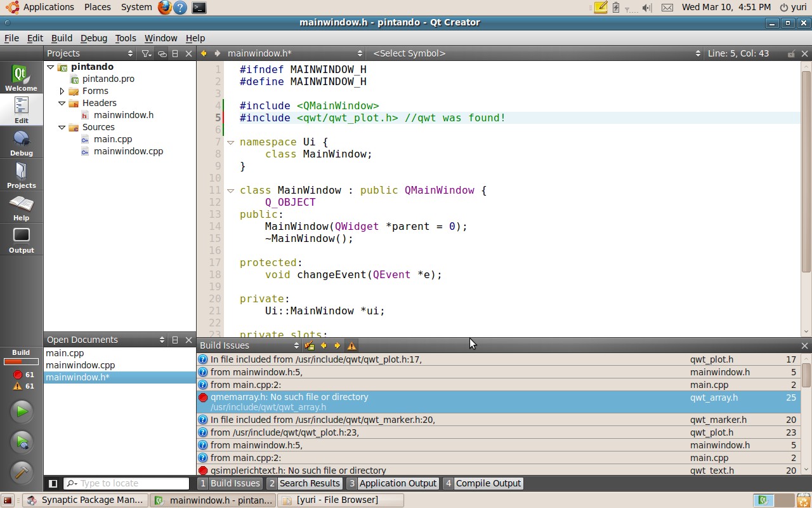Close the Projects side panel

pos(188,53)
